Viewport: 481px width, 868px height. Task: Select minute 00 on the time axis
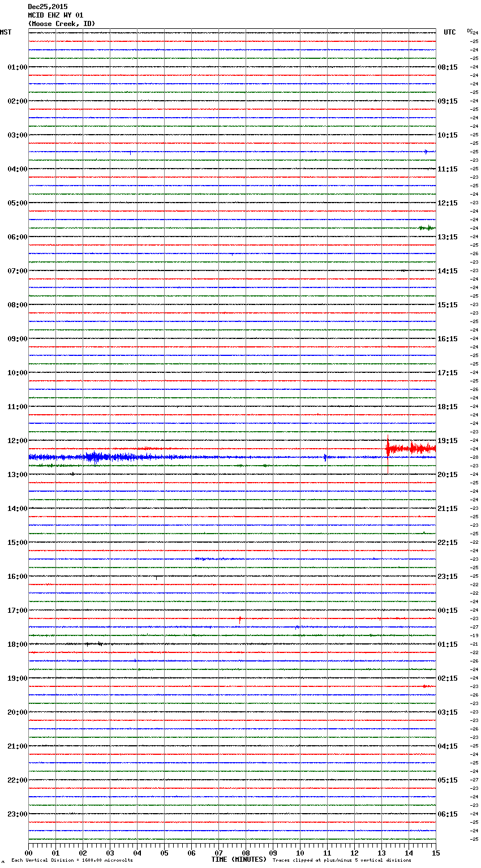pyautogui.click(x=28, y=853)
